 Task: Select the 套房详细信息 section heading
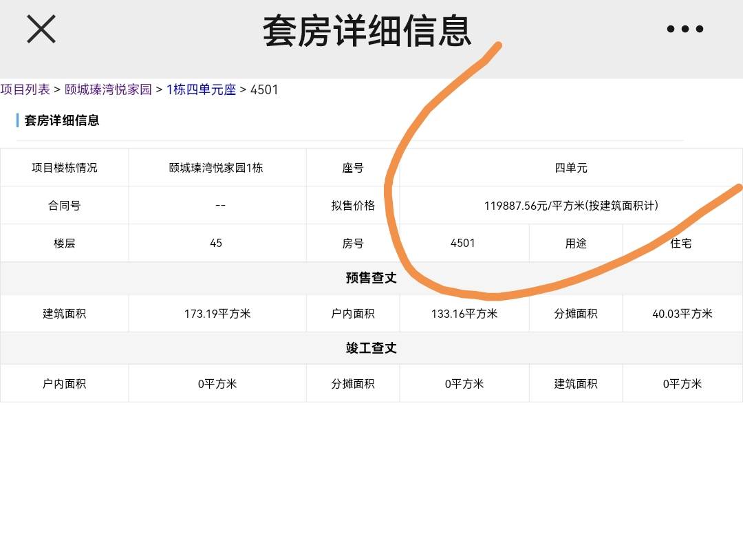(x=62, y=120)
